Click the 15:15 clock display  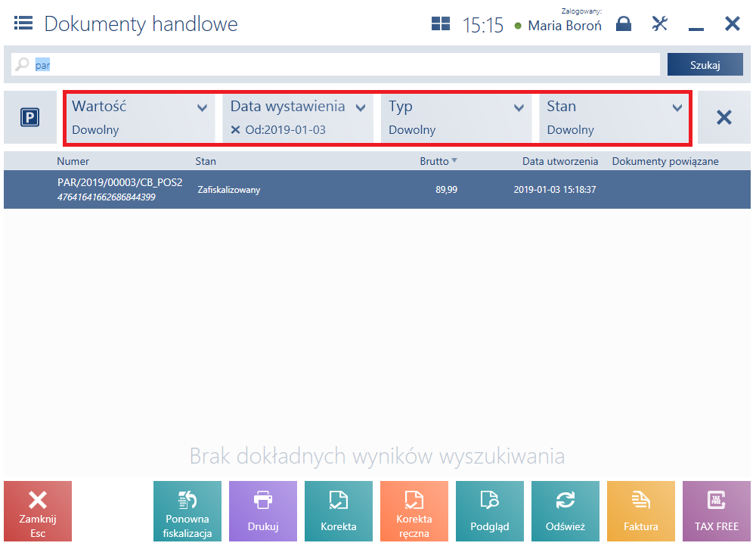[482, 25]
